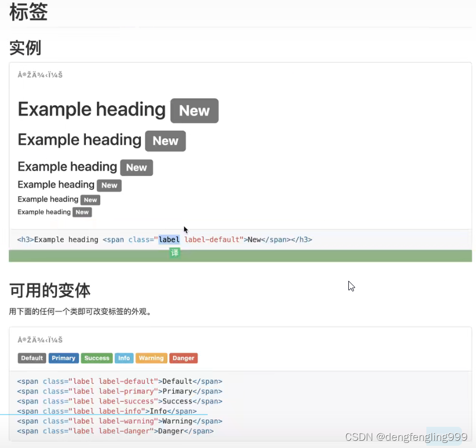Click the smallest New badge at the bottom
This screenshot has width=476, height=448.
[x=82, y=212]
